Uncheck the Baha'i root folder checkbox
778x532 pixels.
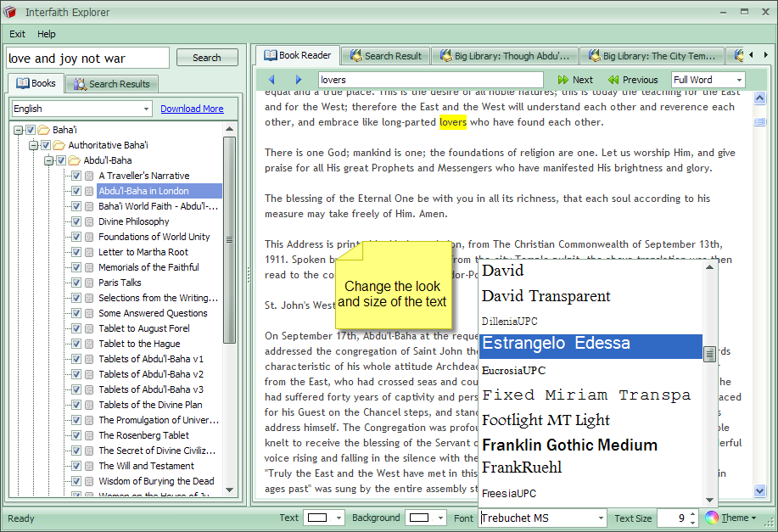pyautogui.click(x=31, y=130)
